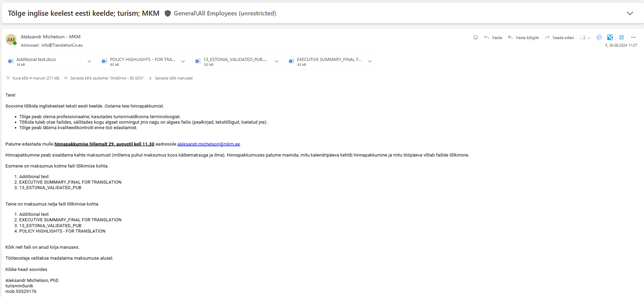The width and height of the screenshot is (644, 297).
Task: Click Kuva kõik 4 manust
Action: pos(36,78)
